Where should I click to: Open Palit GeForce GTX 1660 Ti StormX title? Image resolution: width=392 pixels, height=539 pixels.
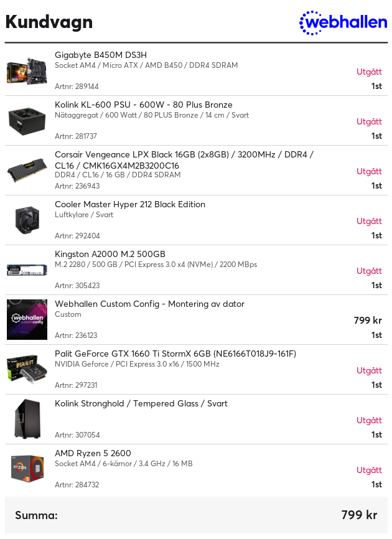(x=175, y=354)
